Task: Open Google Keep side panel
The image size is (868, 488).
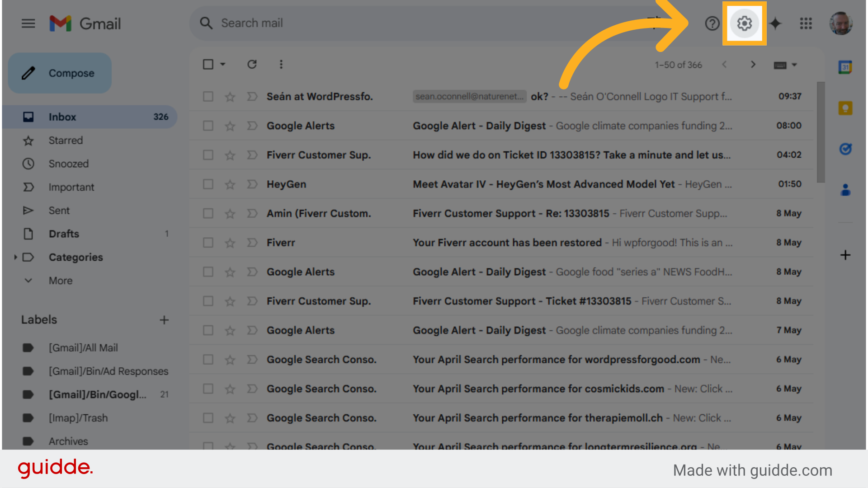Action: coord(845,108)
